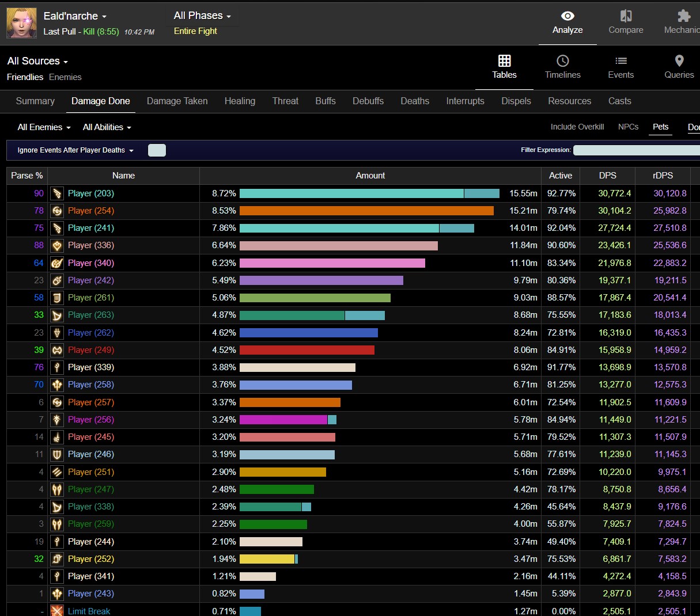
Task: Toggle the Pets filter
Action: 660,127
